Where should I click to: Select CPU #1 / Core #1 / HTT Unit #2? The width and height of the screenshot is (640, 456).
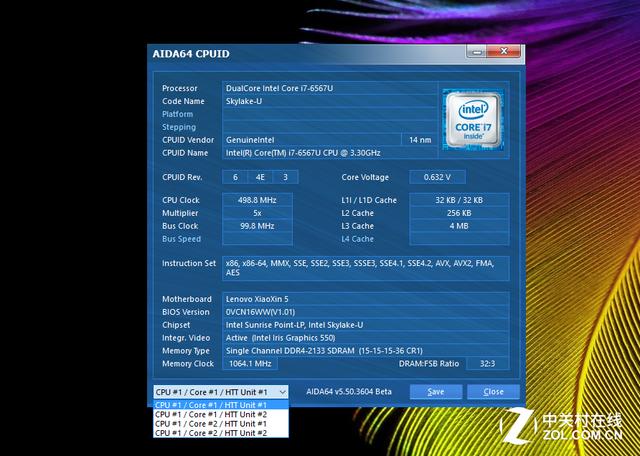tap(221, 414)
